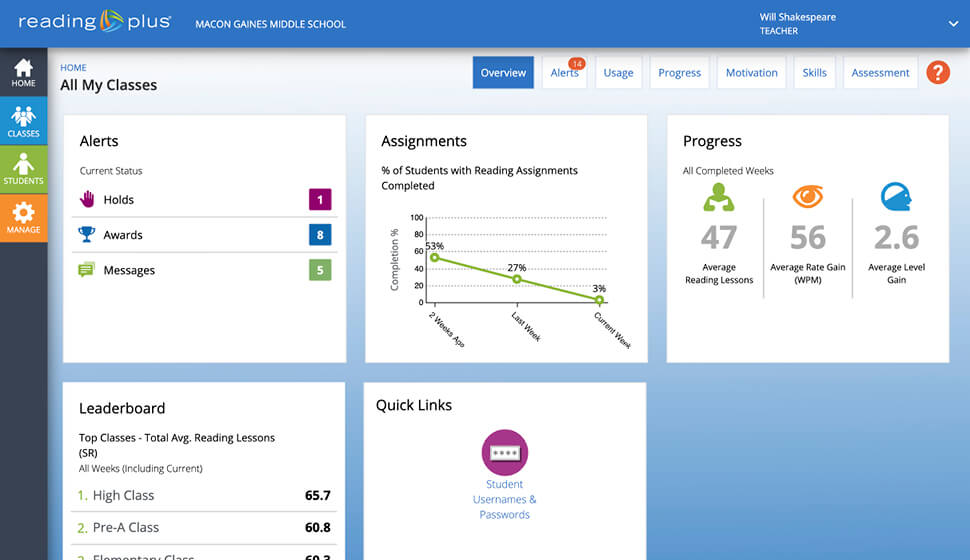970x560 pixels.
Task: Click the 53% data point on chart
Action: click(434, 257)
